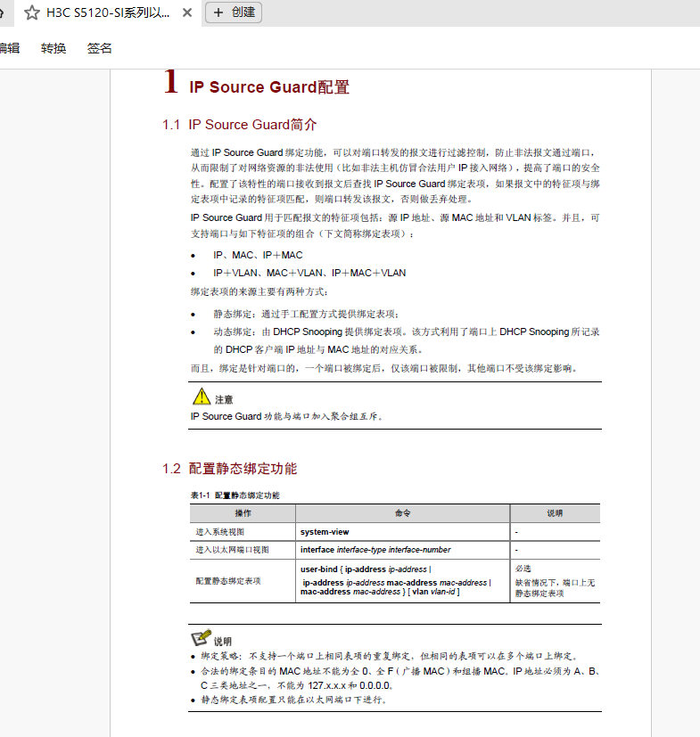The width and height of the screenshot is (700, 737).
Task: Click the 说明 note pencil icon
Action: (202, 638)
